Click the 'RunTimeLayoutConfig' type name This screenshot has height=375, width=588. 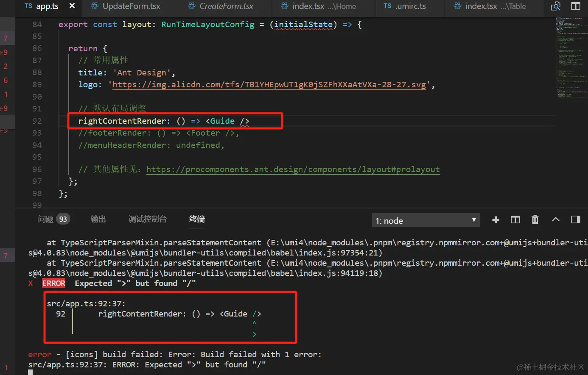208,25
